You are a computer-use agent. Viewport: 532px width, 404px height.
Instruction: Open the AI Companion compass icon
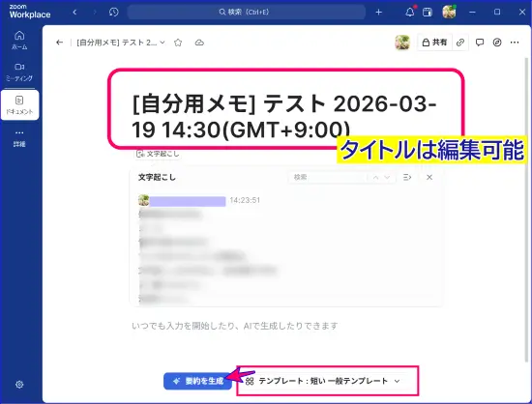pyautogui.click(x=497, y=43)
